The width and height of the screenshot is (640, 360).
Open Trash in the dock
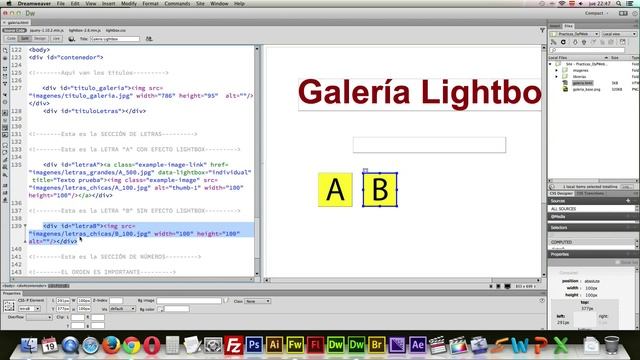611,345
